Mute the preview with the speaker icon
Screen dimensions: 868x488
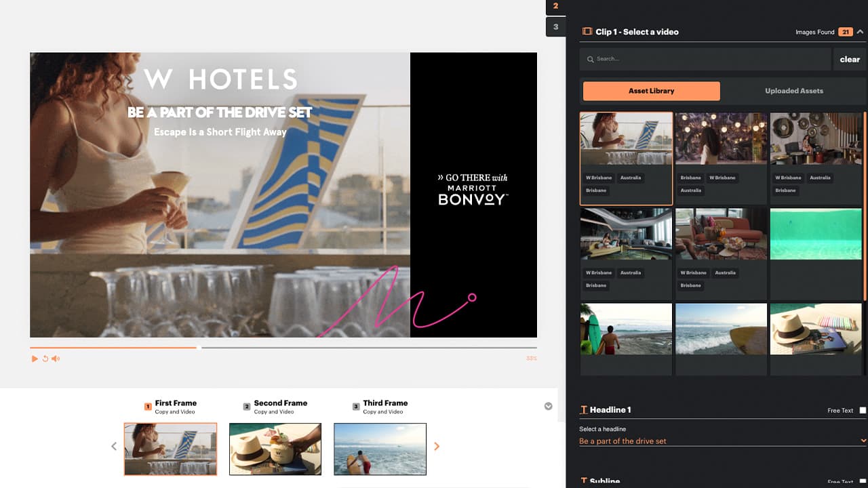pyautogui.click(x=56, y=359)
